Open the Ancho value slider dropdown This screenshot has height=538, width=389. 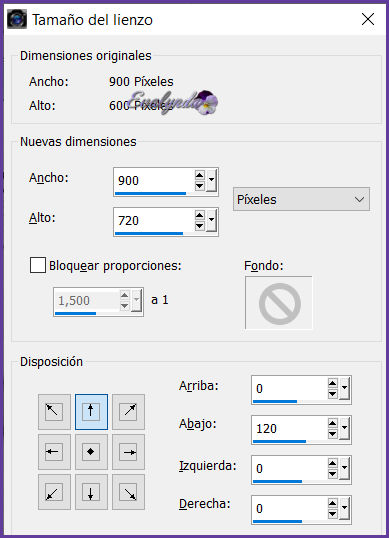[211, 180]
